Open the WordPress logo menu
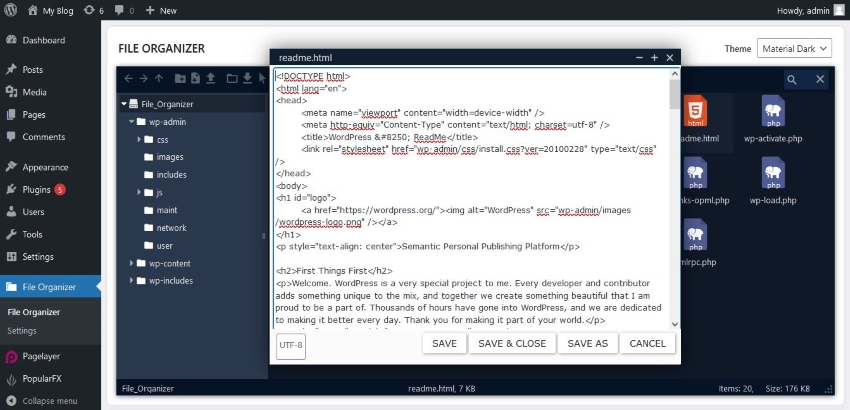 click(x=10, y=10)
